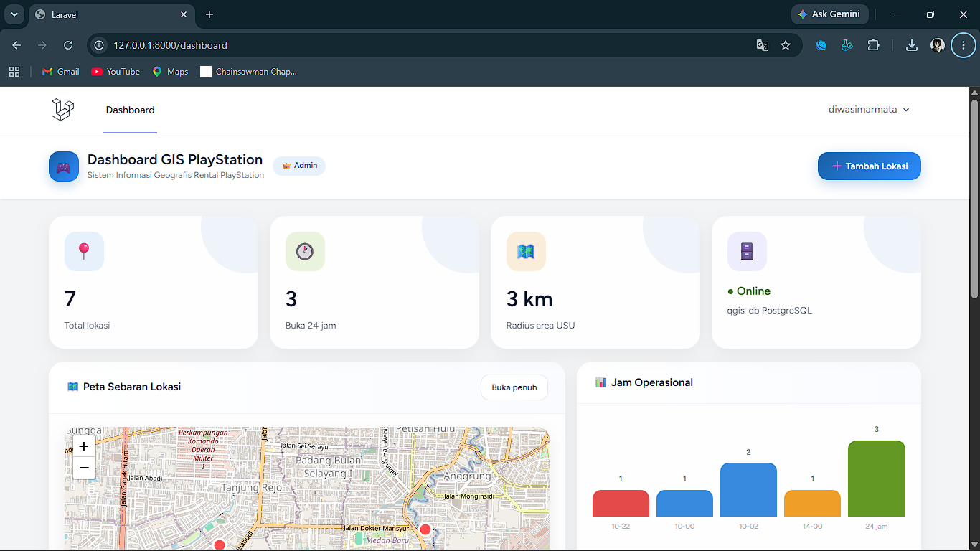Click the clock icon on Buka 24 jam card
The width and height of the screenshot is (980, 551).
click(305, 251)
